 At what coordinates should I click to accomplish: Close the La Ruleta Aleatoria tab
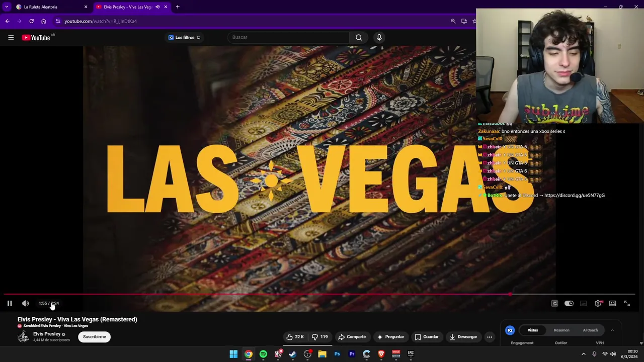coord(86,7)
